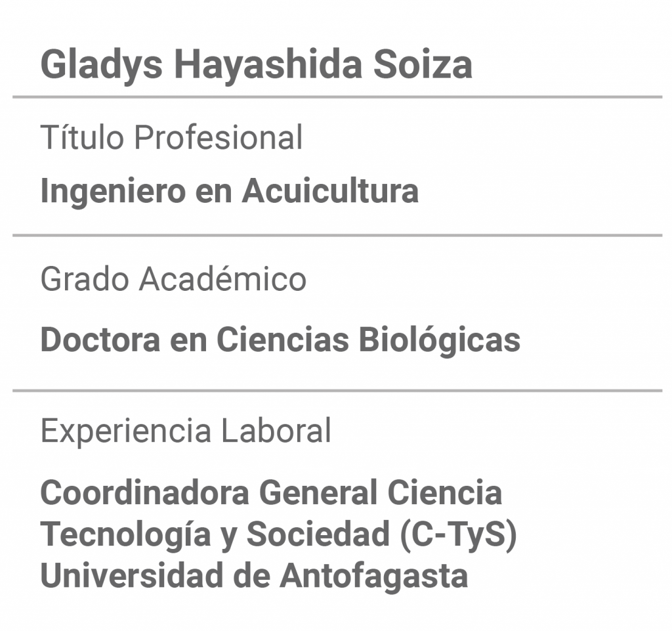Viewport: 672px width, 631px height.
Task: Click the Universidad de Antofagasta line
Action: (254, 575)
